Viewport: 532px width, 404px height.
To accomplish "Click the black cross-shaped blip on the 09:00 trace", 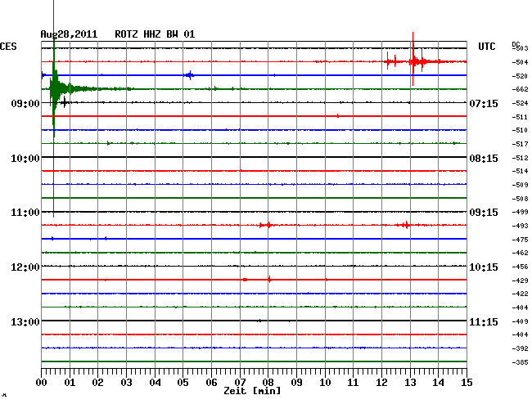I will (x=65, y=102).
